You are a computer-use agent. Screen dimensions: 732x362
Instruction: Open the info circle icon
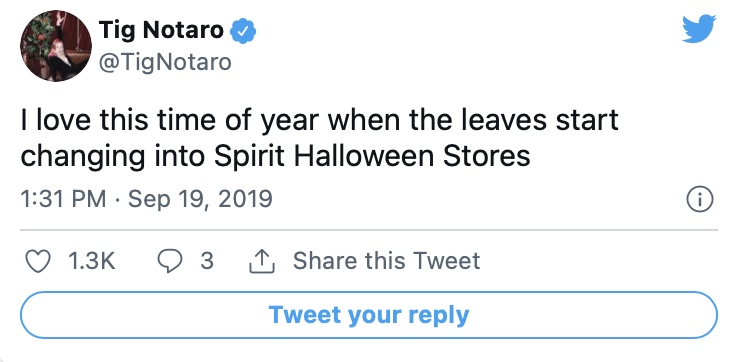click(699, 199)
